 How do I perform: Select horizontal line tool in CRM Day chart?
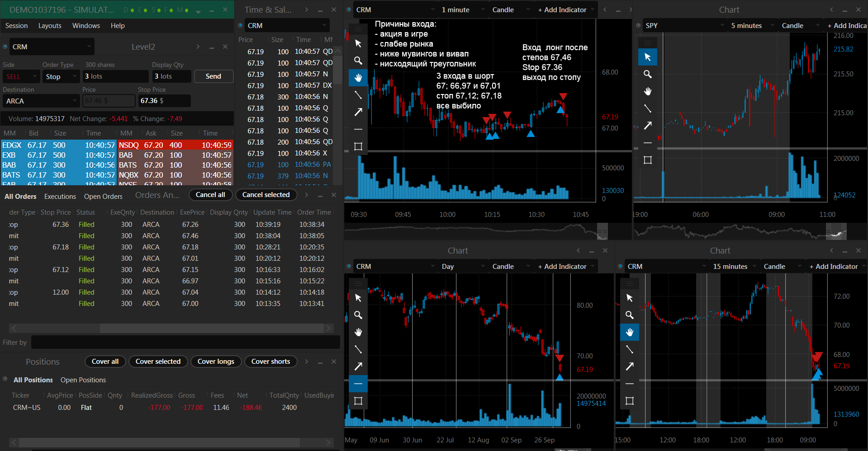[358, 384]
